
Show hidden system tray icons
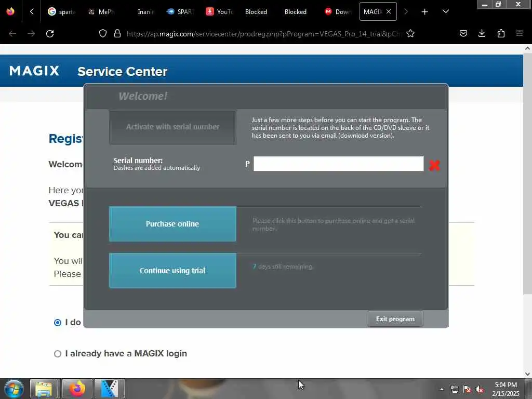click(442, 389)
